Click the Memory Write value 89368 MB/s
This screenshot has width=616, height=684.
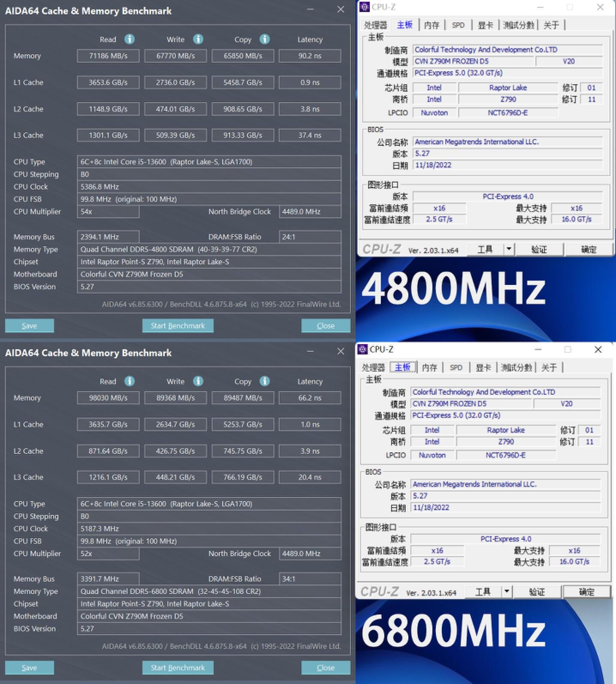175,398
